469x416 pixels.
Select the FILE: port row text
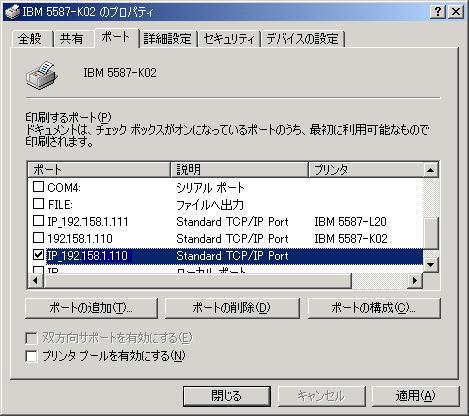[60, 204]
